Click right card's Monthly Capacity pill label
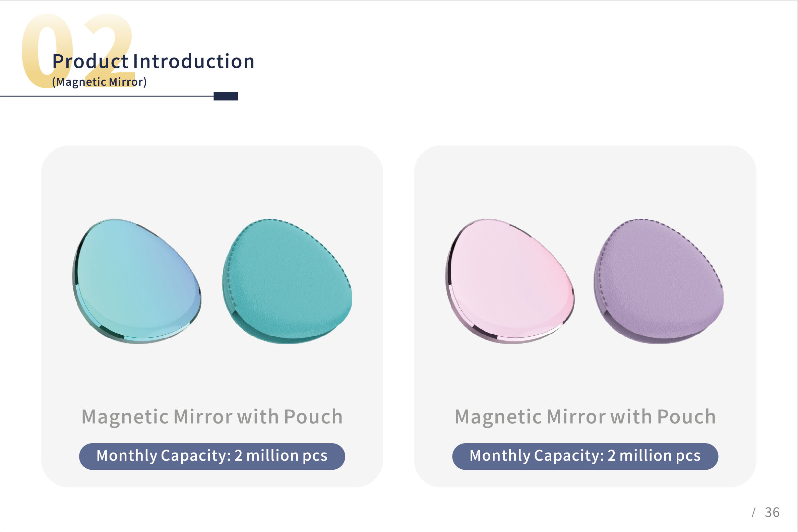The image size is (798, 532). 585,456
